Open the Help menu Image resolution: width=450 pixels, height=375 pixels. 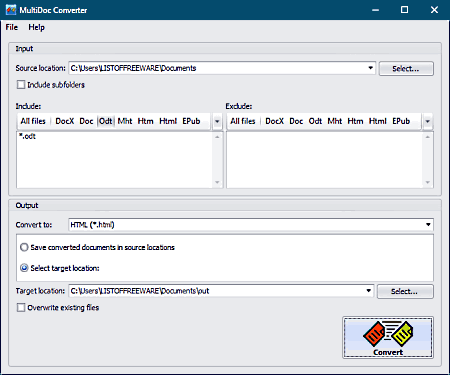tap(36, 27)
